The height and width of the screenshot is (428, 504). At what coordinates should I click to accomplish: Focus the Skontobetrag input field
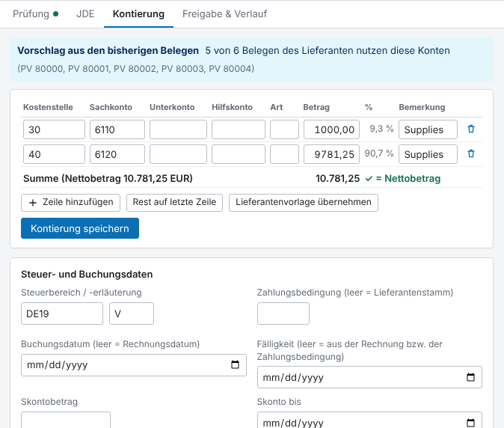[66, 421]
